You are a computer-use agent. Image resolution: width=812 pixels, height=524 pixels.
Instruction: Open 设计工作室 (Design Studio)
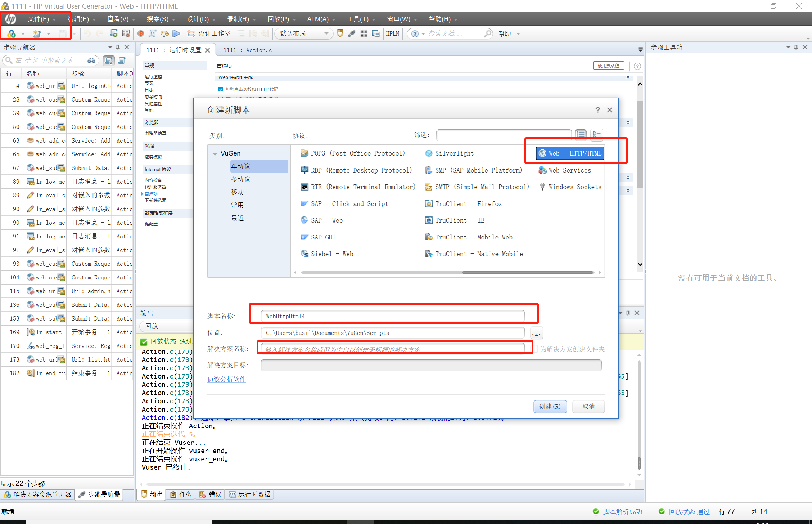click(209, 33)
